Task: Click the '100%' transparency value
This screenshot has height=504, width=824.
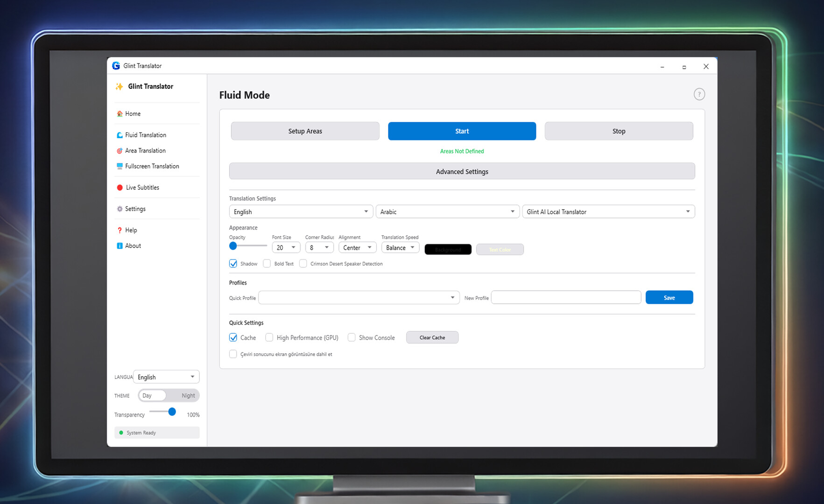Action: [193, 415]
